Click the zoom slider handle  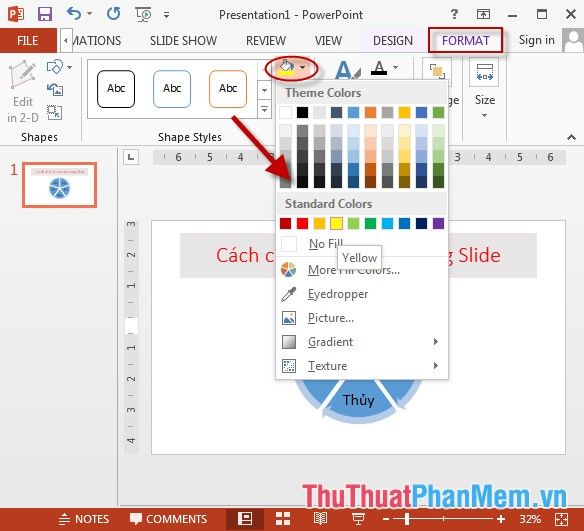[x=407, y=519]
